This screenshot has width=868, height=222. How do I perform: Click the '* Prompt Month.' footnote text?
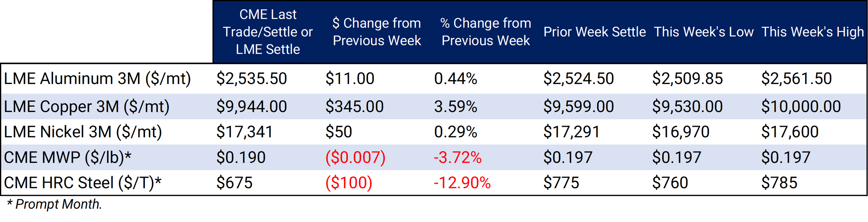tap(54, 204)
